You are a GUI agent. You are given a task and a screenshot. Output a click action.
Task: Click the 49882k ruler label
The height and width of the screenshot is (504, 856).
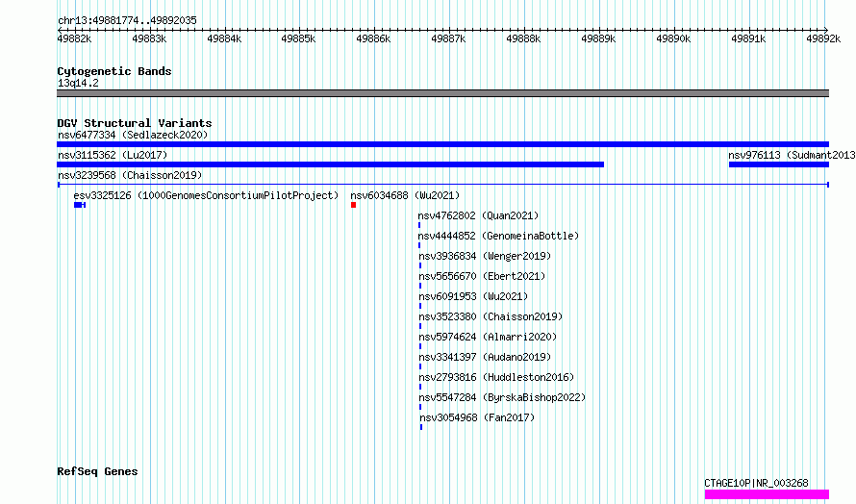74,38
